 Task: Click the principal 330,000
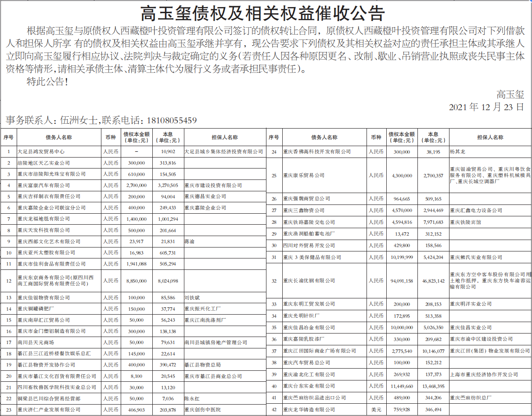coord(402,339)
